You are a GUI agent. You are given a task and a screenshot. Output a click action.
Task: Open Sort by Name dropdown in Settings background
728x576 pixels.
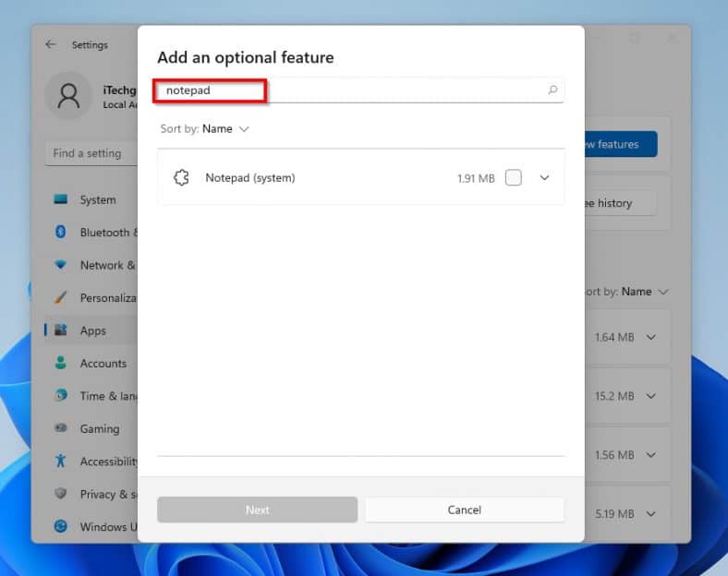pyautogui.click(x=625, y=292)
